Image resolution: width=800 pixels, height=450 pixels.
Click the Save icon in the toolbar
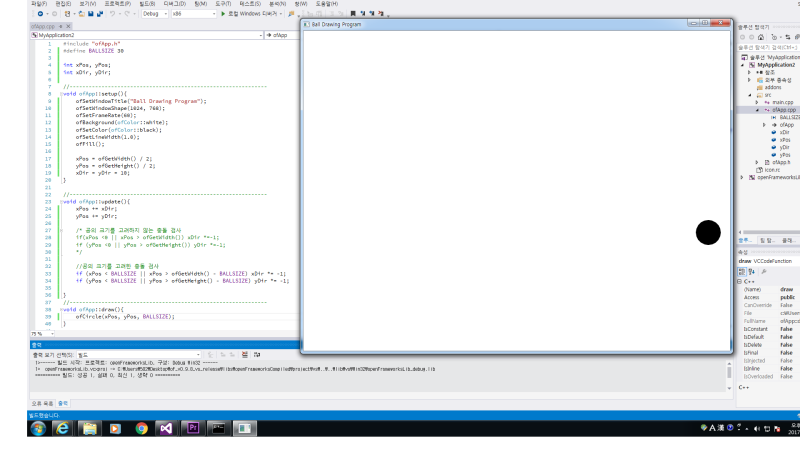pyautogui.click(x=88, y=14)
